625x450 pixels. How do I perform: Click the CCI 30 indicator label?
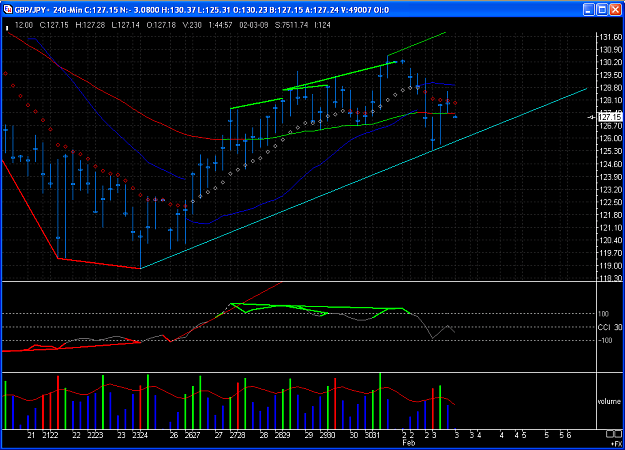[610, 327]
